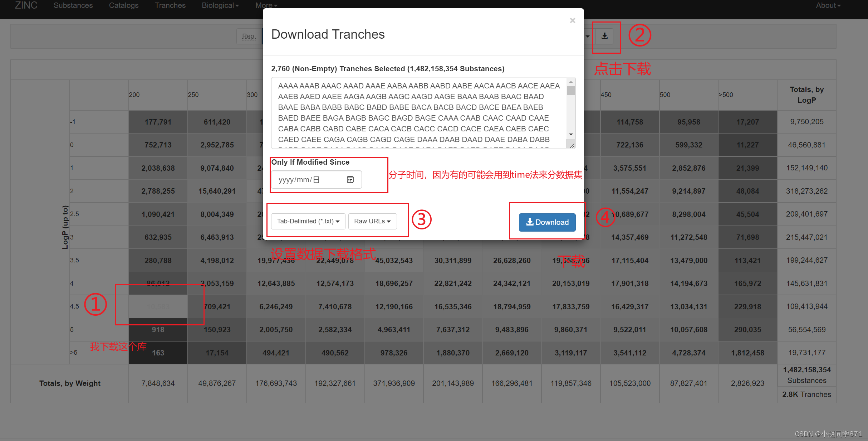Click the textarea resize handle
868x441 pixels.
(572, 145)
